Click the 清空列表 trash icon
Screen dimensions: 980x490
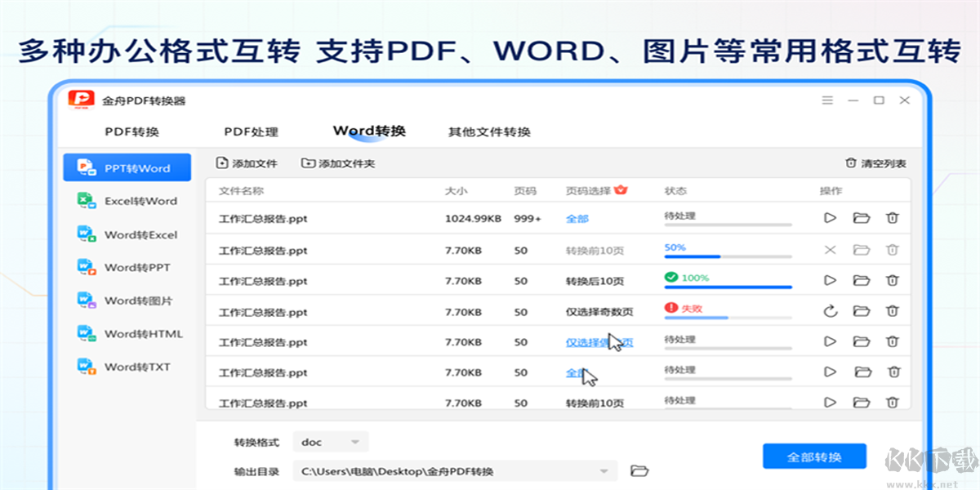[849, 162]
